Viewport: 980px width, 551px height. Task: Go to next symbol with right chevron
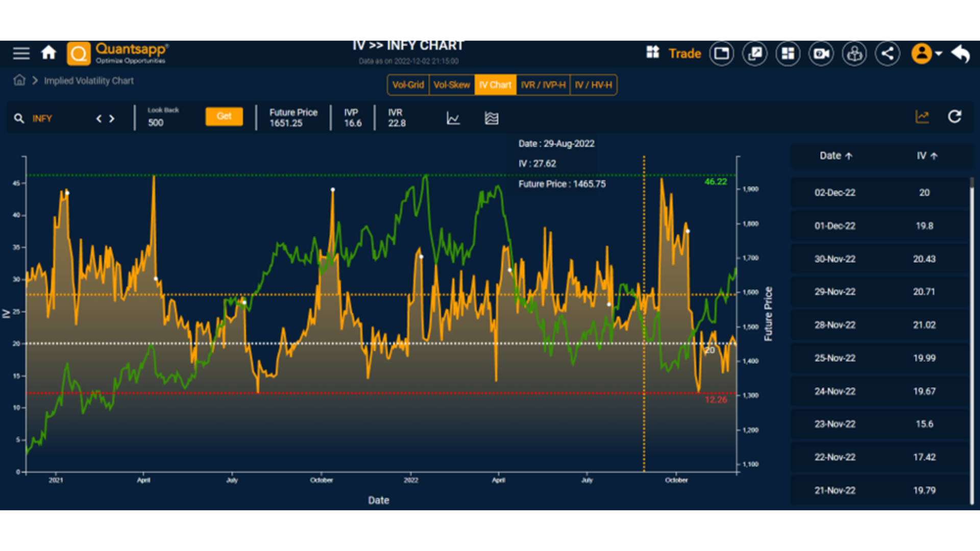pos(112,118)
